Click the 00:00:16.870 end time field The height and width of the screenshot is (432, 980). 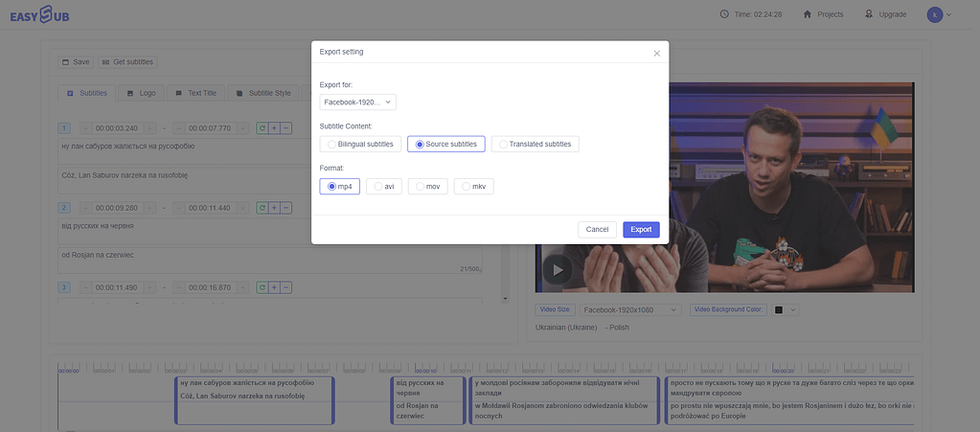click(x=210, y=287)
